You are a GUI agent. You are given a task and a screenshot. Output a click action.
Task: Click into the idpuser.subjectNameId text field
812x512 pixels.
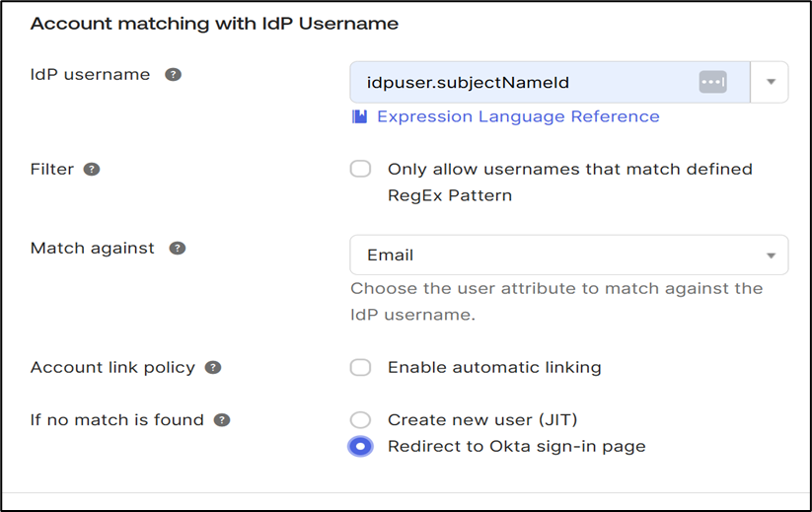(523, 83)
